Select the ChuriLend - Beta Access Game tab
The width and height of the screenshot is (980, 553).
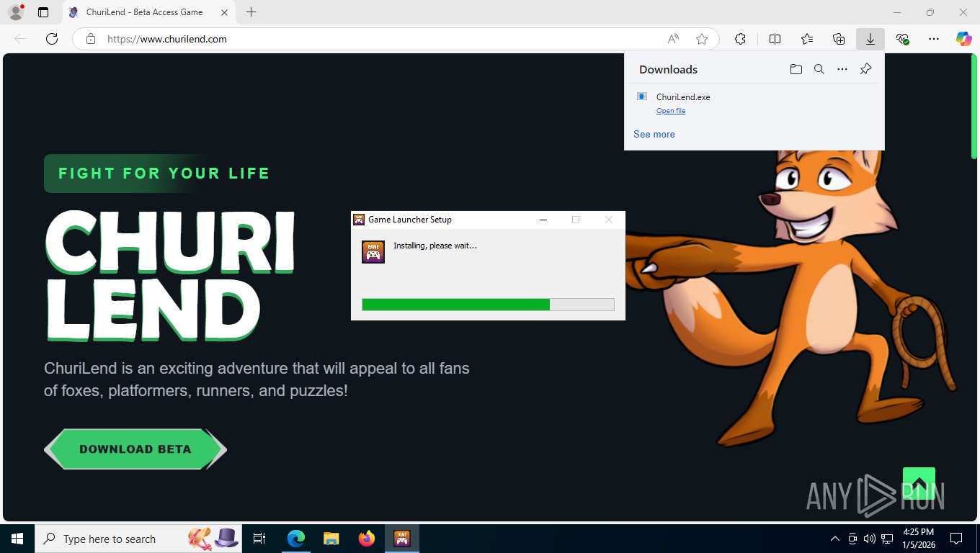coord(149,12)
